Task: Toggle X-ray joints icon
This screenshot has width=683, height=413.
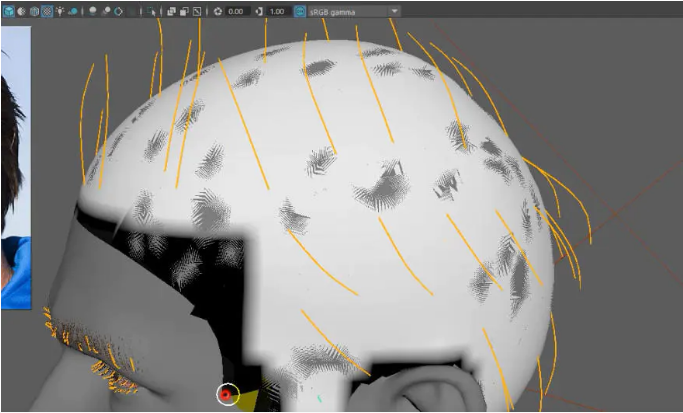Action: (x=197, y=11)
